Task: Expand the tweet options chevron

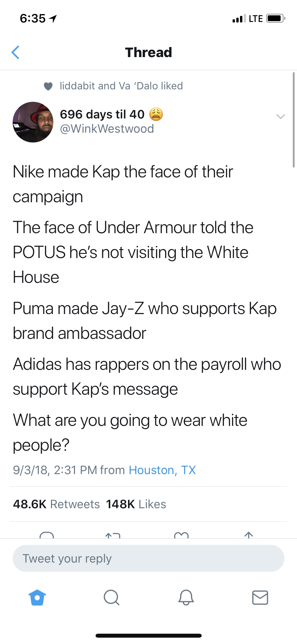Action: pos(281,116)
